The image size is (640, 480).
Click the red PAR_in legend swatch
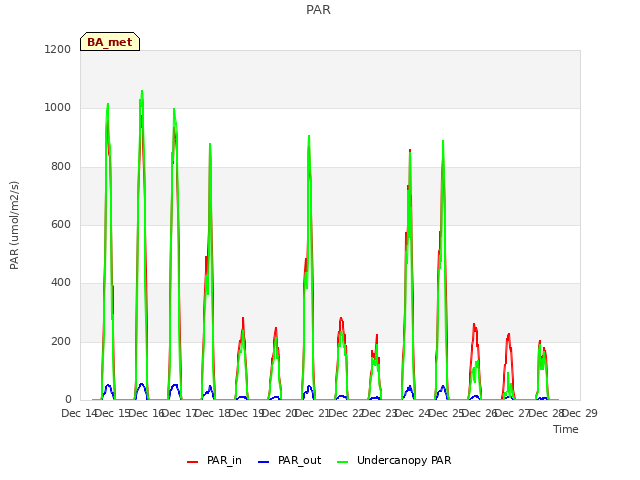(x=192, y=462)
